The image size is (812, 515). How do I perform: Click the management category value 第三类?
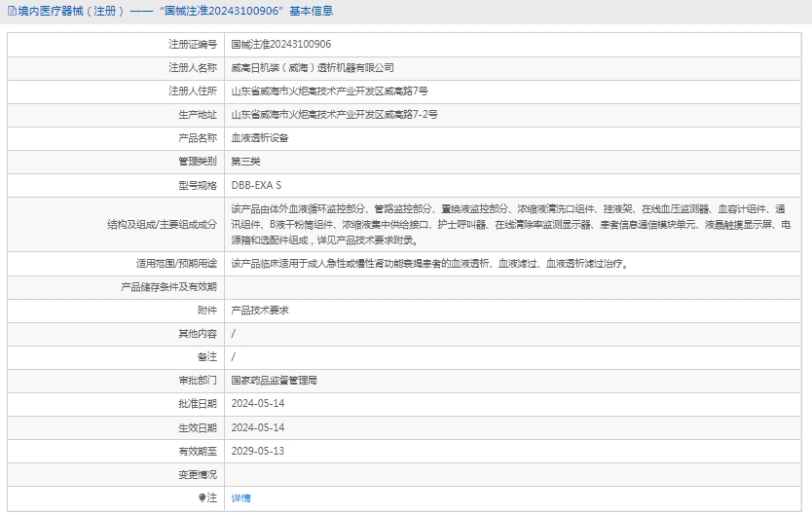[245, 161]
